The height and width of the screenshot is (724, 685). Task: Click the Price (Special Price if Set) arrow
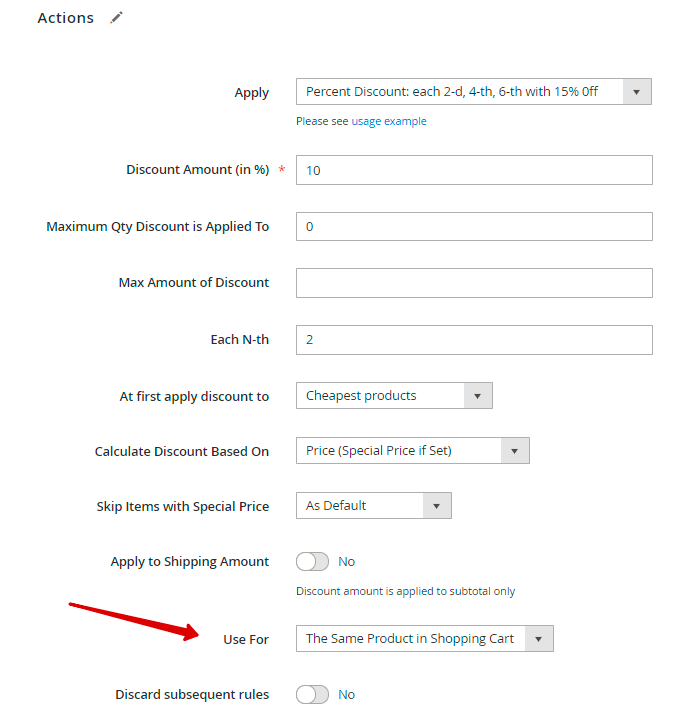515,451
